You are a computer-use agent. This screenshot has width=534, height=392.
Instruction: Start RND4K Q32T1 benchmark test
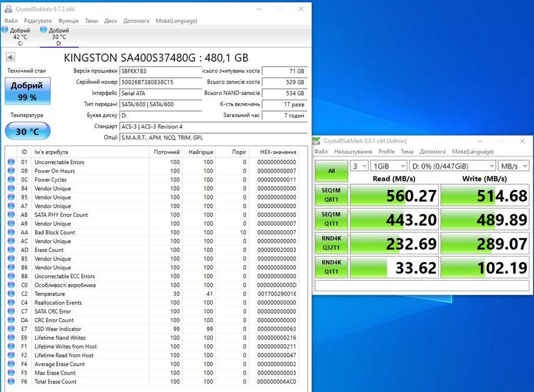tap(331, 243)
